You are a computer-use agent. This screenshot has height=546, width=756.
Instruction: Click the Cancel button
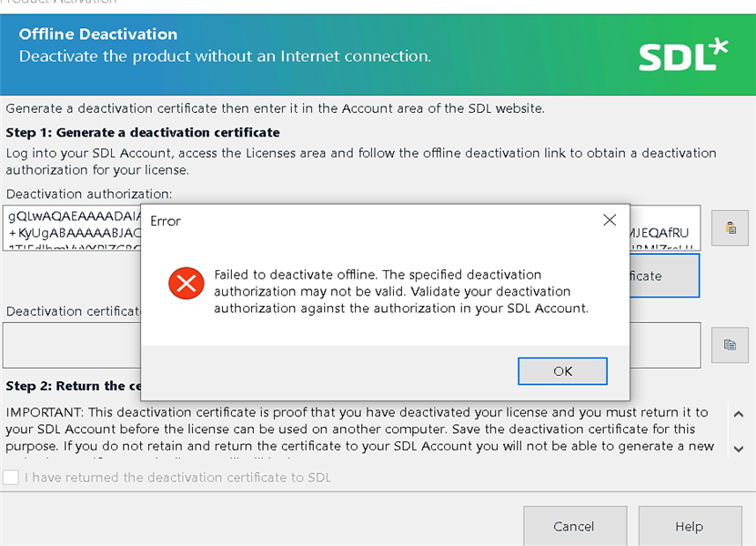(x=575, y=526)
